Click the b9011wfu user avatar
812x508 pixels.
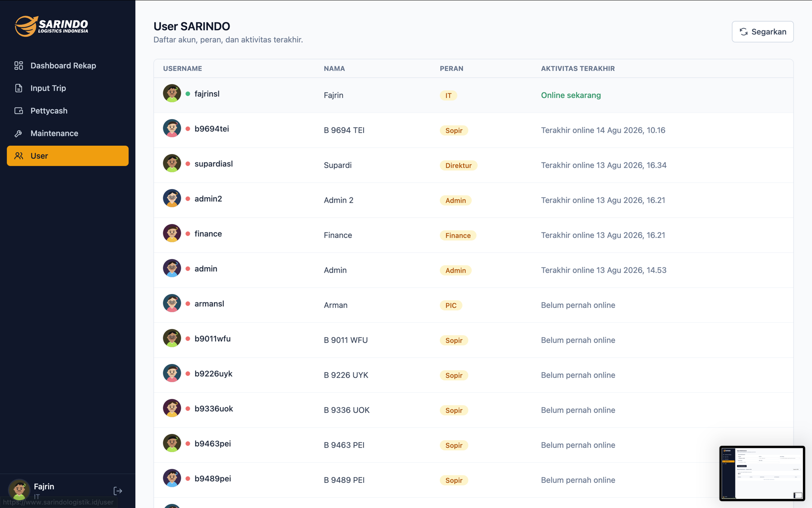(x=172, y=338)
